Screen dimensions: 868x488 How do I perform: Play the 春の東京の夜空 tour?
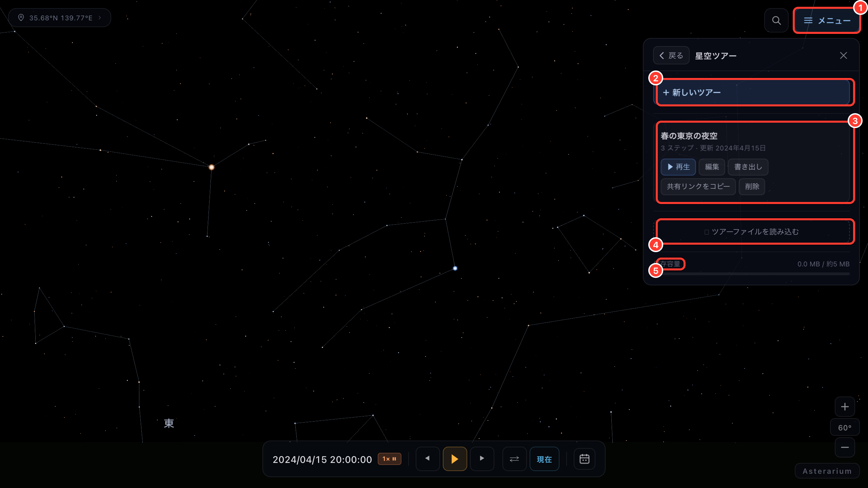click(x=678, y=167)
